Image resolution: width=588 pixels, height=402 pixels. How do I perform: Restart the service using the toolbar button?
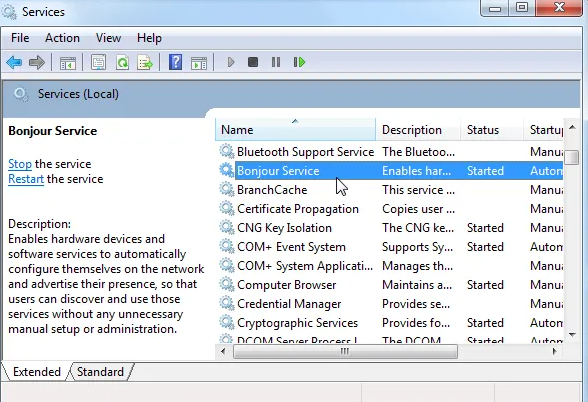(299, 62)
